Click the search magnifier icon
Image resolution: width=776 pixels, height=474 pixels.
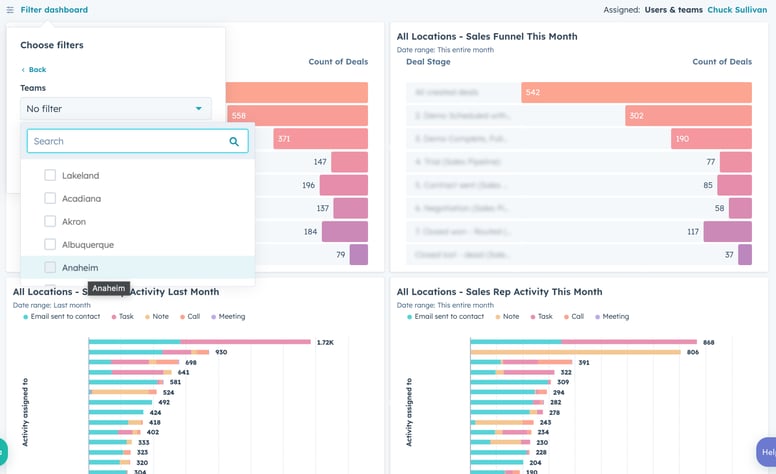(x=234, y=142)
